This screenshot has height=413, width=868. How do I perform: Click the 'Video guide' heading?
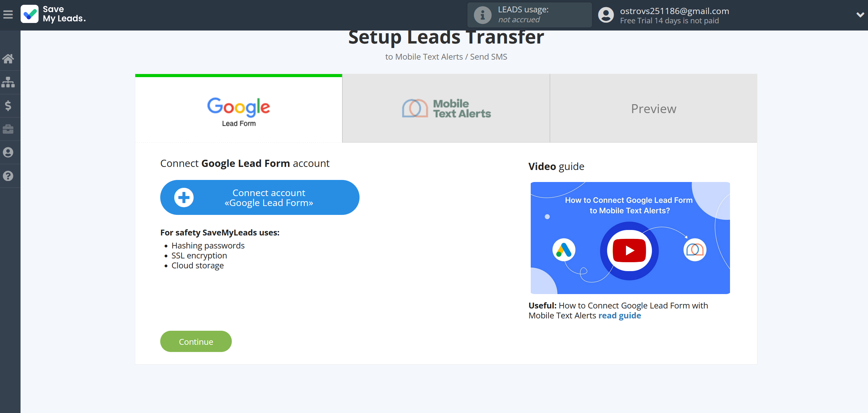556,166
